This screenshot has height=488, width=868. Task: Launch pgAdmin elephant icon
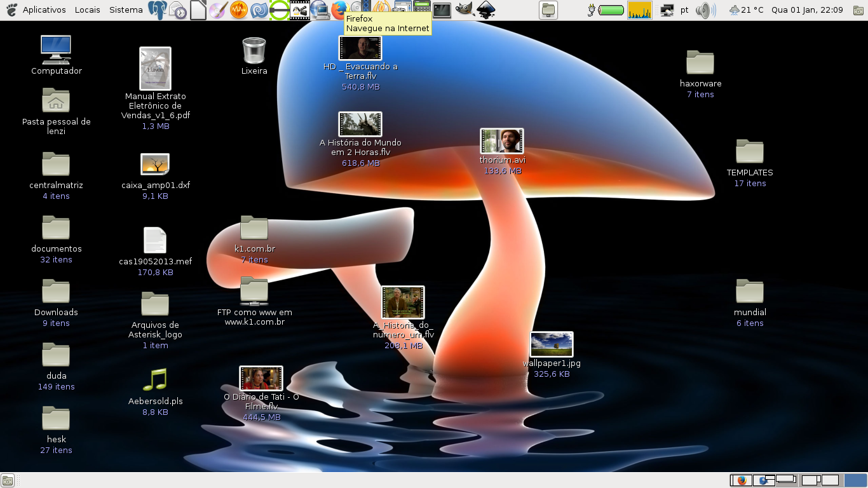(x=157, y=10)
